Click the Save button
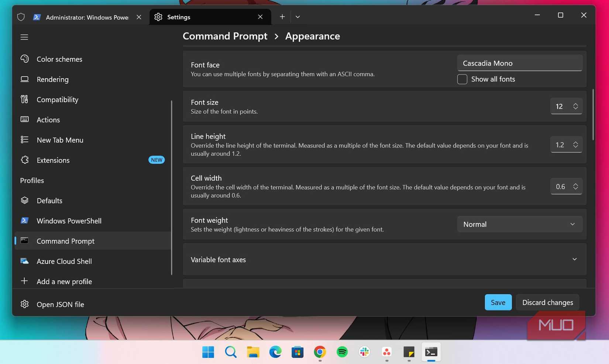The image size is (609, 364). coord(498,302)
